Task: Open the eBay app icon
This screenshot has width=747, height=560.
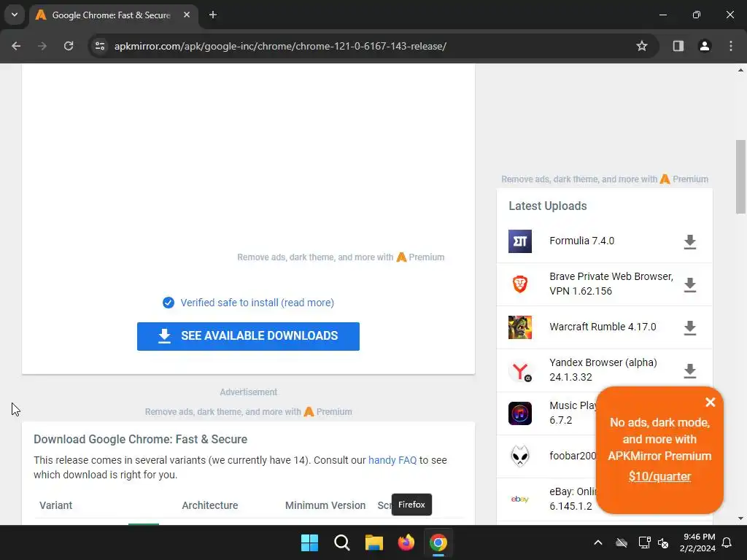Action: 519,499
